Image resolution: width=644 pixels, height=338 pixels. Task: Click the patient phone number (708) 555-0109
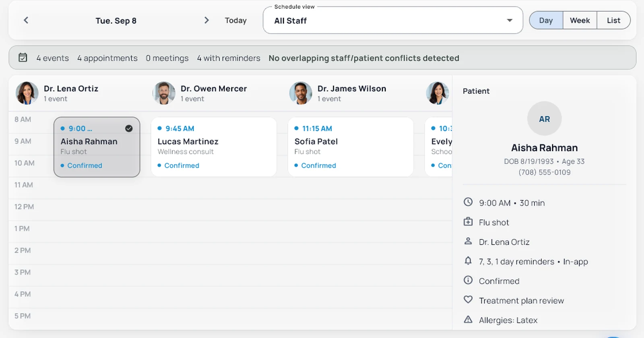pyautogui.click(x=544, y=172)
